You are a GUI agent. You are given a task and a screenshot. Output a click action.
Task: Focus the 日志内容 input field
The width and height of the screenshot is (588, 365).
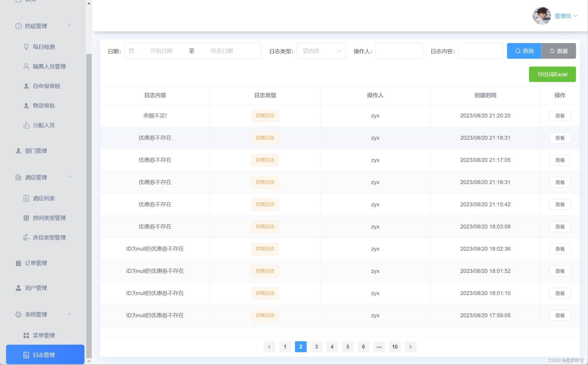click(480, 51)
